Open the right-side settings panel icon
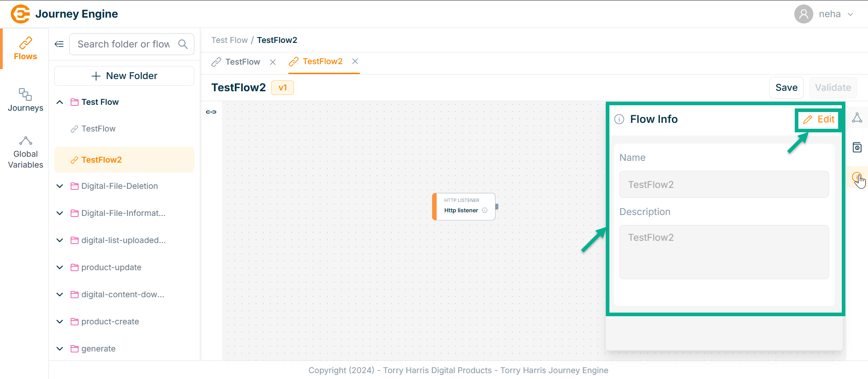Screen dimensions: 868x379 click(857, 148)
